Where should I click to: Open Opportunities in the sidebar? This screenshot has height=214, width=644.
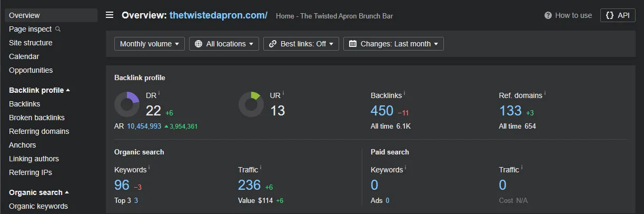(x=31, y=70)
